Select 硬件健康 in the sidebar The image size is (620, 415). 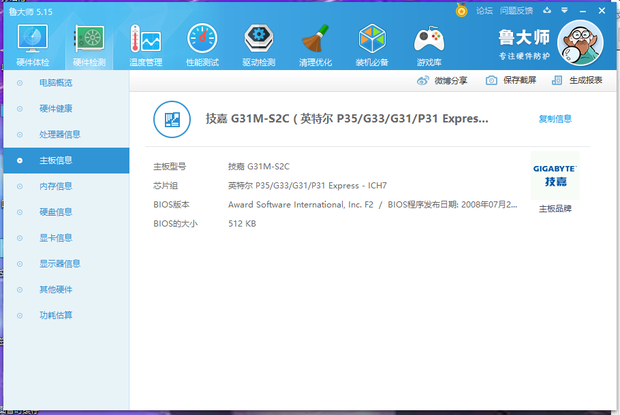pos(66,109)
